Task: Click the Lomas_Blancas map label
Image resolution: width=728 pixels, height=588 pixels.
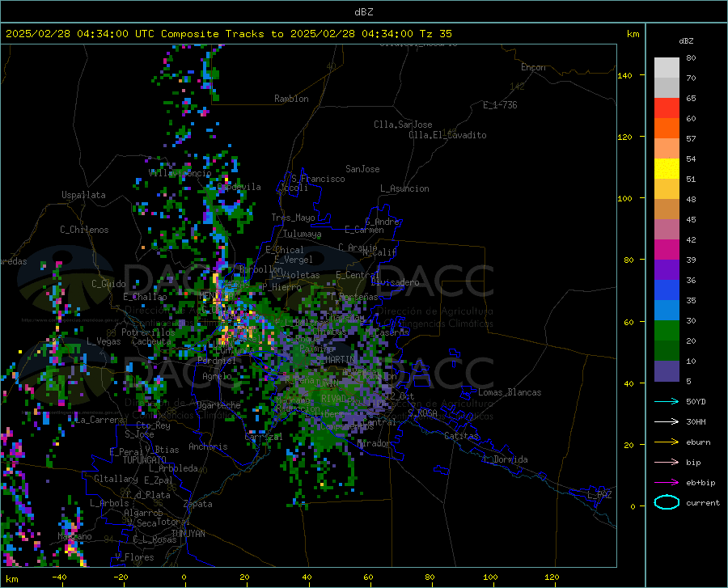Action: click(510, 392)
